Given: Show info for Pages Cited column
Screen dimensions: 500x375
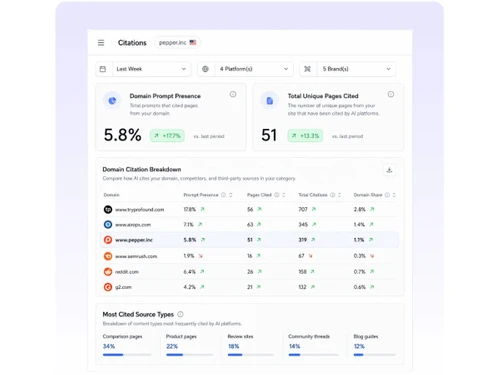Looking at the screenshot, I should (277, 195).
